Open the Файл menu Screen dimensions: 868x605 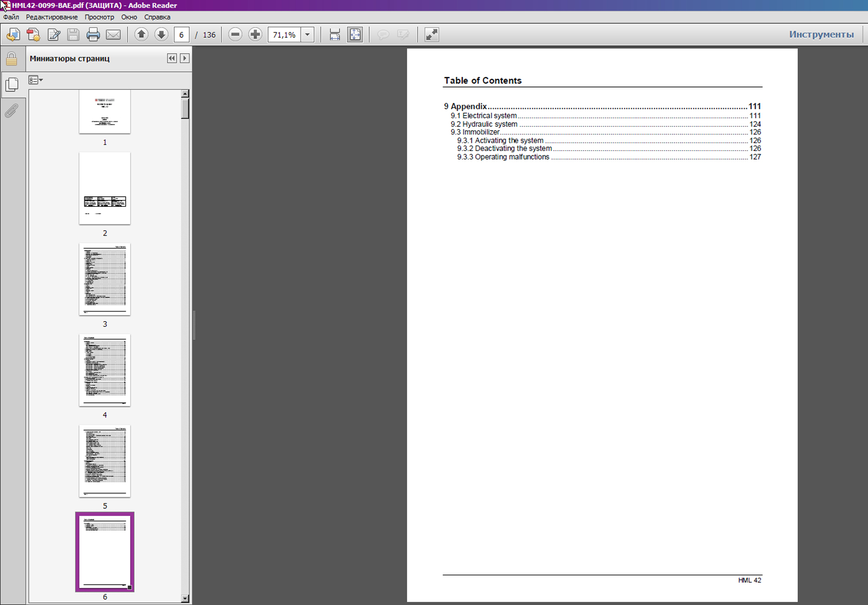pos(11,17)
